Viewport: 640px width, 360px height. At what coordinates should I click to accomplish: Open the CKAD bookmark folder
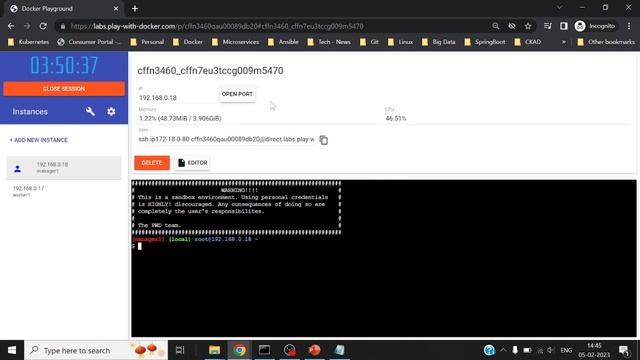pyautogui.click(x=528, y=42)
